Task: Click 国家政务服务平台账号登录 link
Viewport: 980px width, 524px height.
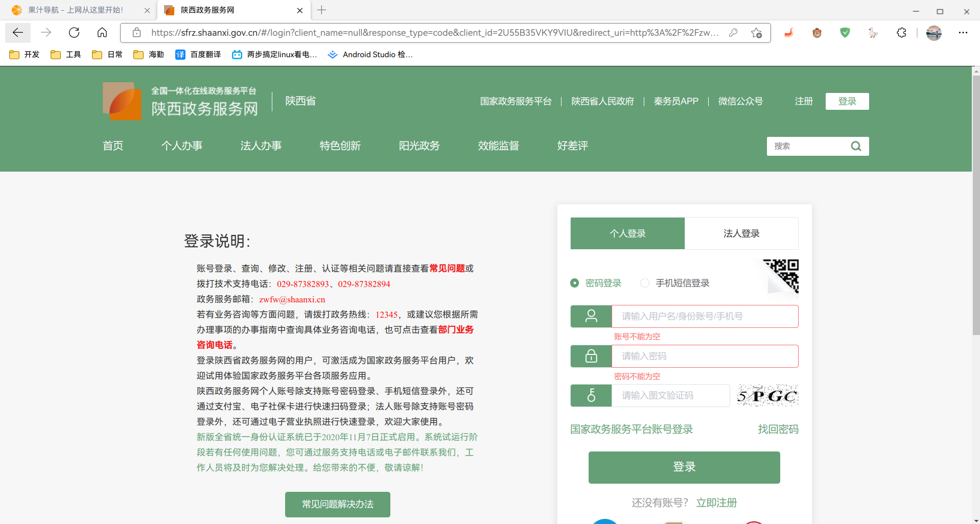Action: tap(632, 429)
